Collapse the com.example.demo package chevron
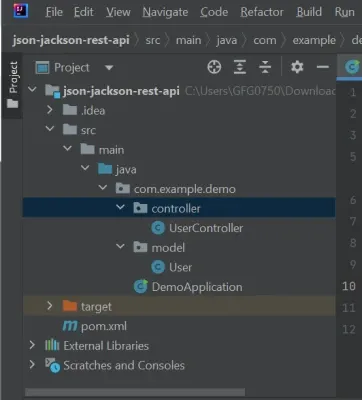362x400 pixels. click(x=103, y=187)
